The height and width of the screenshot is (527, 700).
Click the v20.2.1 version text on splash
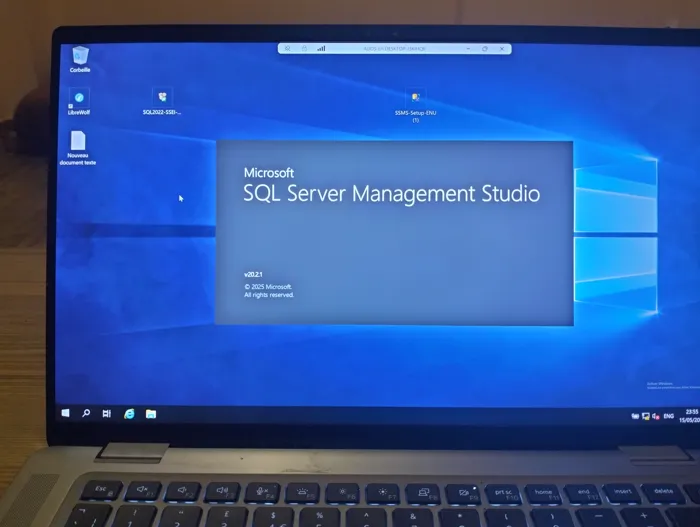253,274
